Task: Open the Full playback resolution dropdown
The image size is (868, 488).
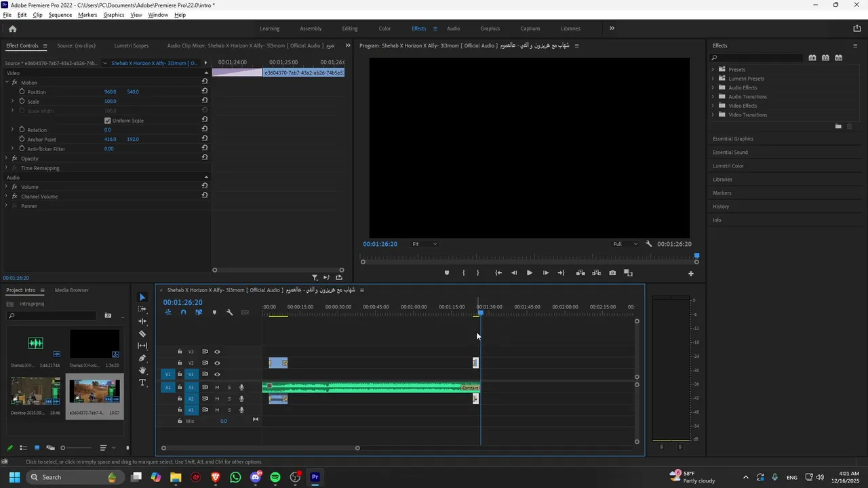Action: tap(625, 244)
